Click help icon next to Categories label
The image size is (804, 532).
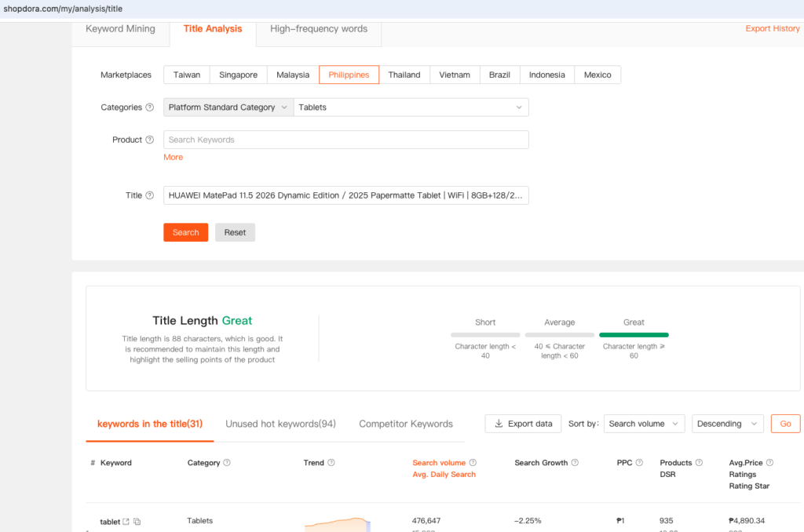tap(150, 107)
